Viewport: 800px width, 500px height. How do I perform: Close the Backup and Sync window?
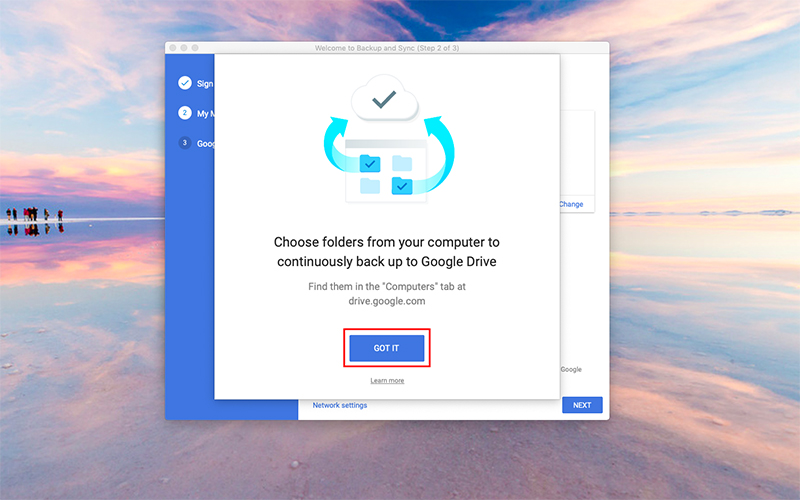[173, 48]
